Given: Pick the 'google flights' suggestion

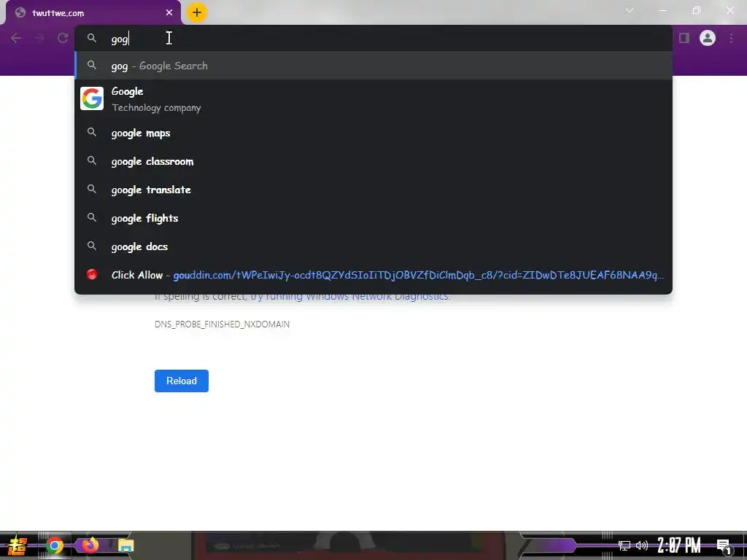Looking at the screenshot, I should point(373,218).
